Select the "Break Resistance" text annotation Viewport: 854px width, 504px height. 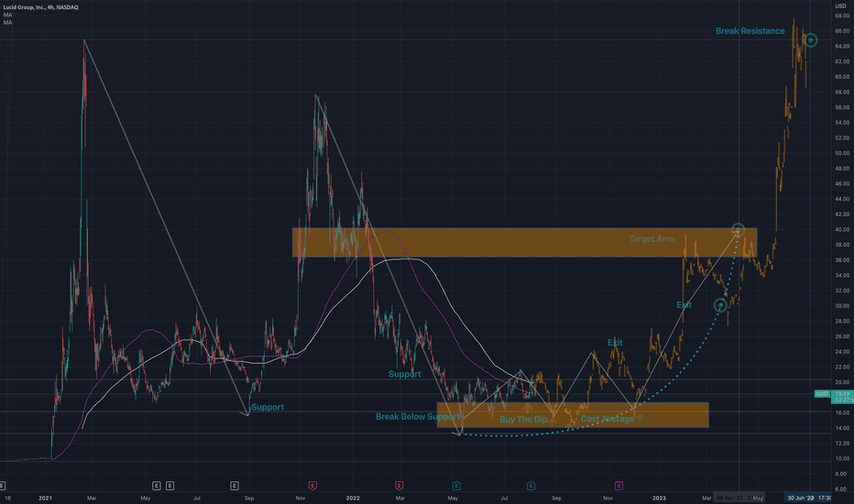[x=750, y=31]
